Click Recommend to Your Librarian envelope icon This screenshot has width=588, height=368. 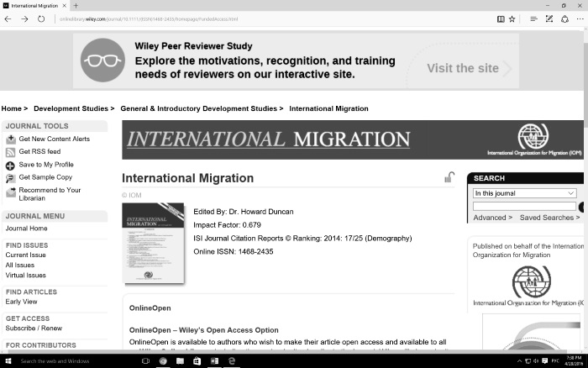[x=10, y=192]
